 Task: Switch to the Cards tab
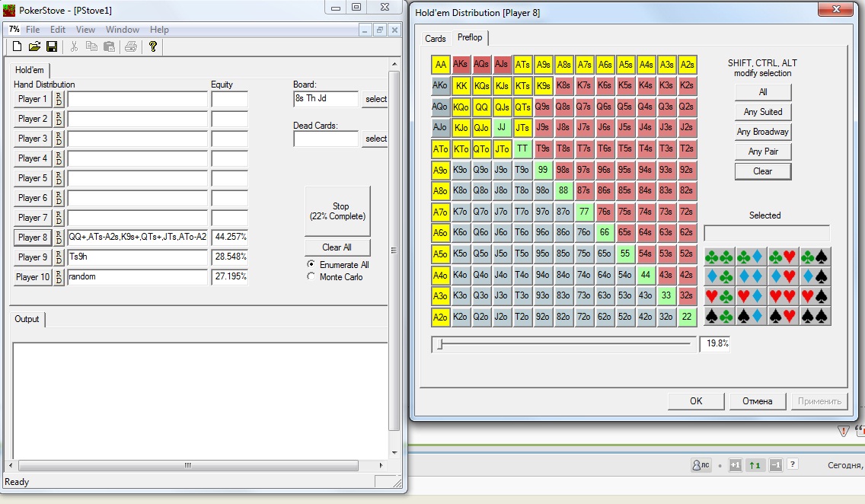click(436, 39)
